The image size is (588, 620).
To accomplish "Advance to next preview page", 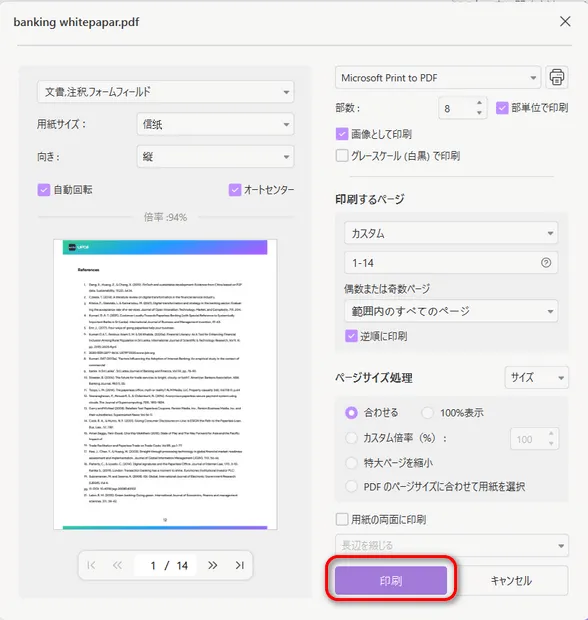I will [x=213, y=565].
